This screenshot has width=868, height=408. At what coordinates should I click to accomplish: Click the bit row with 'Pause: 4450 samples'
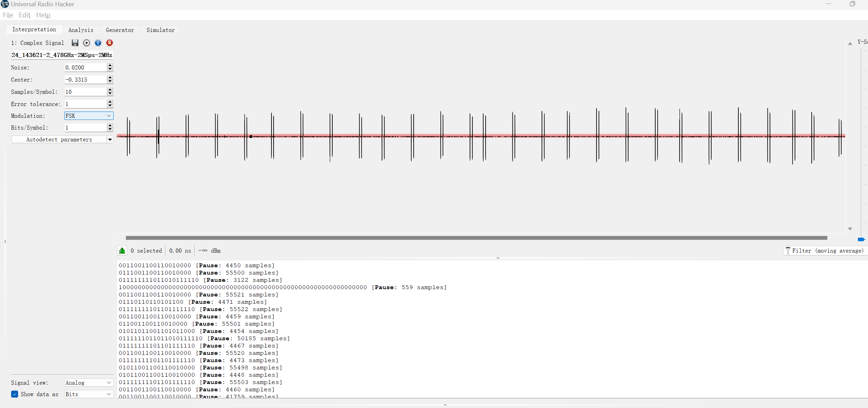click(x=197, y=266)
